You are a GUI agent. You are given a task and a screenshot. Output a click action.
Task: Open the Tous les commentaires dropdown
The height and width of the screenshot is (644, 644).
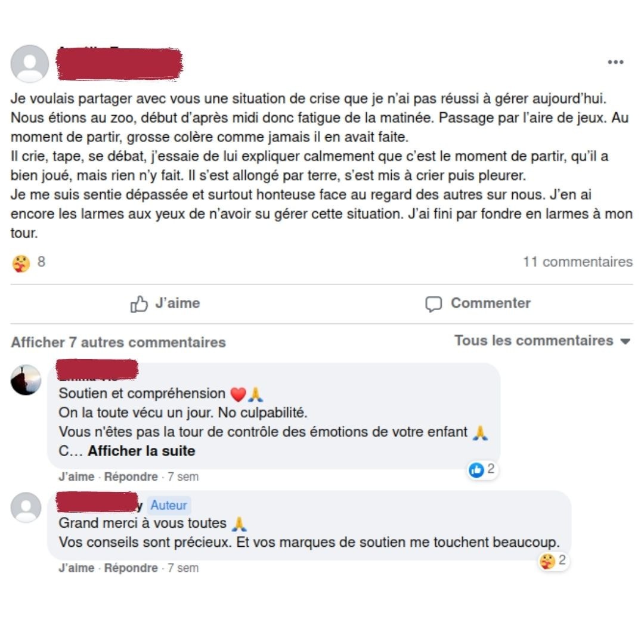[542, 340]
